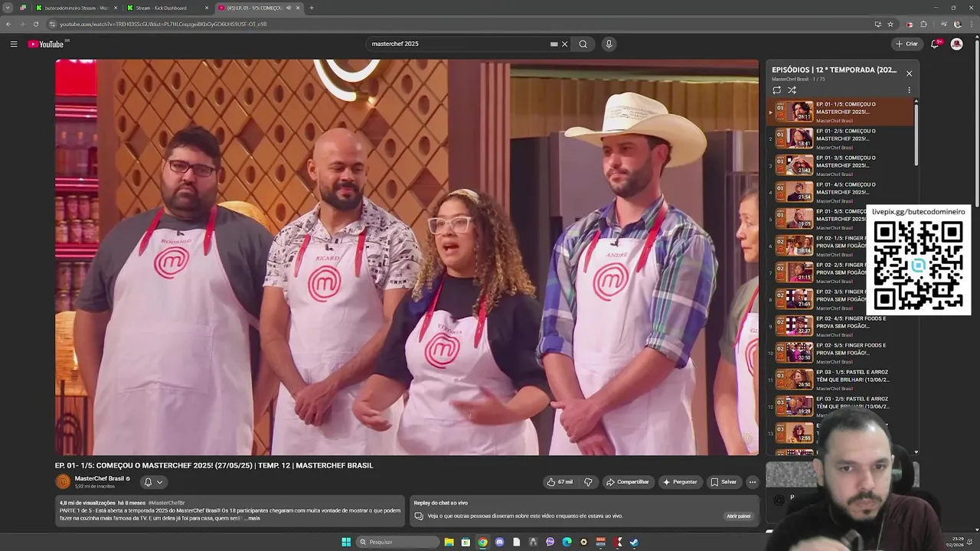Switch to the Stream - Kick Dashboard tab
Viewport: 980px width, 551px height.
(167, 8)
